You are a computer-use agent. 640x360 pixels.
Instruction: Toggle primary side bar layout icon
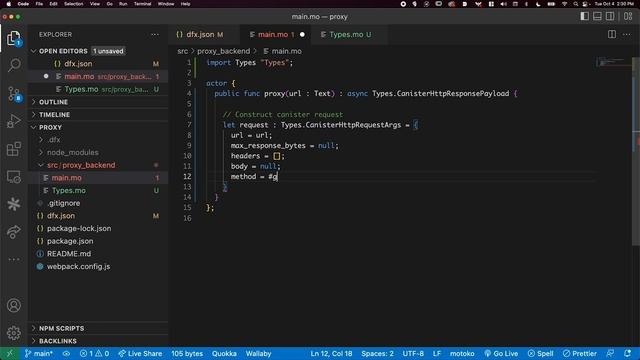(x=584, y=16)
